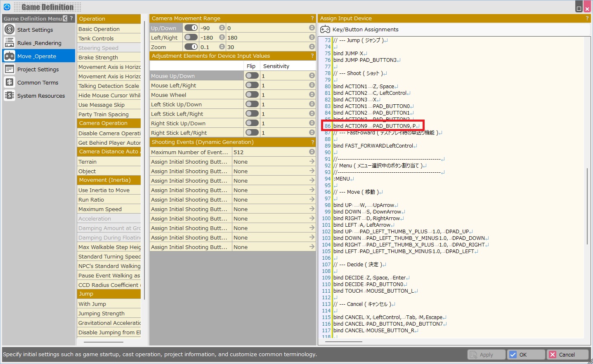Enable flip for Mouse Left/Right
The image size is (593, 364).
tap(252, 85)
